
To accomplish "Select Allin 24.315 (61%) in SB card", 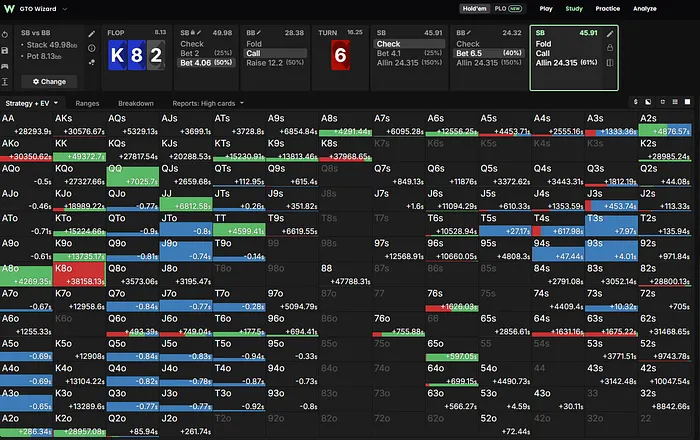I will click(566, 63).
